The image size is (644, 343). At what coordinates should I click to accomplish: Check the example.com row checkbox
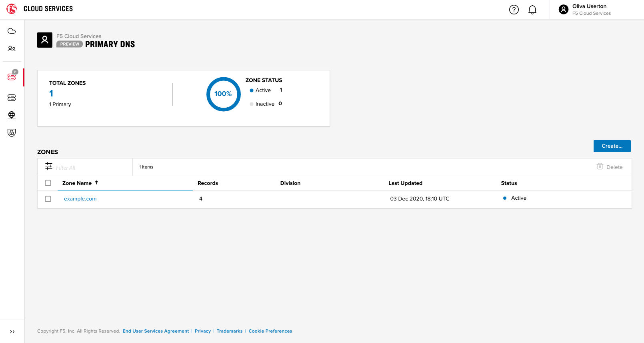pos(48,199)
